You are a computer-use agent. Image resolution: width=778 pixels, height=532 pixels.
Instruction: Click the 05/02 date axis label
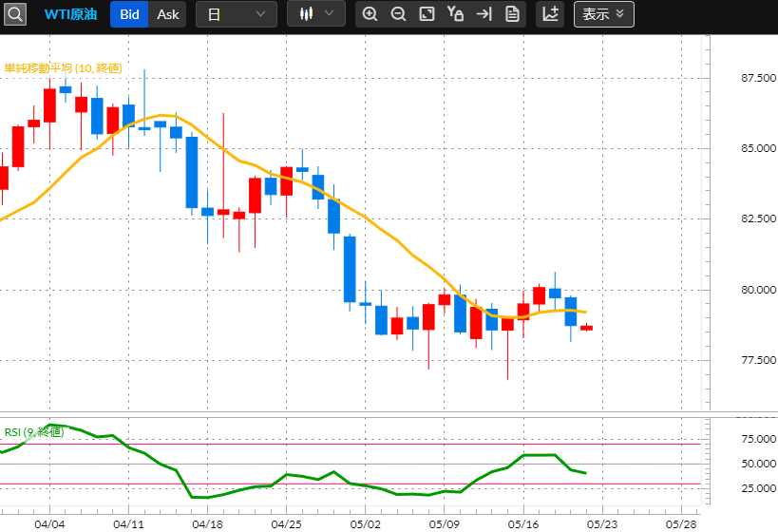(365, 524)
